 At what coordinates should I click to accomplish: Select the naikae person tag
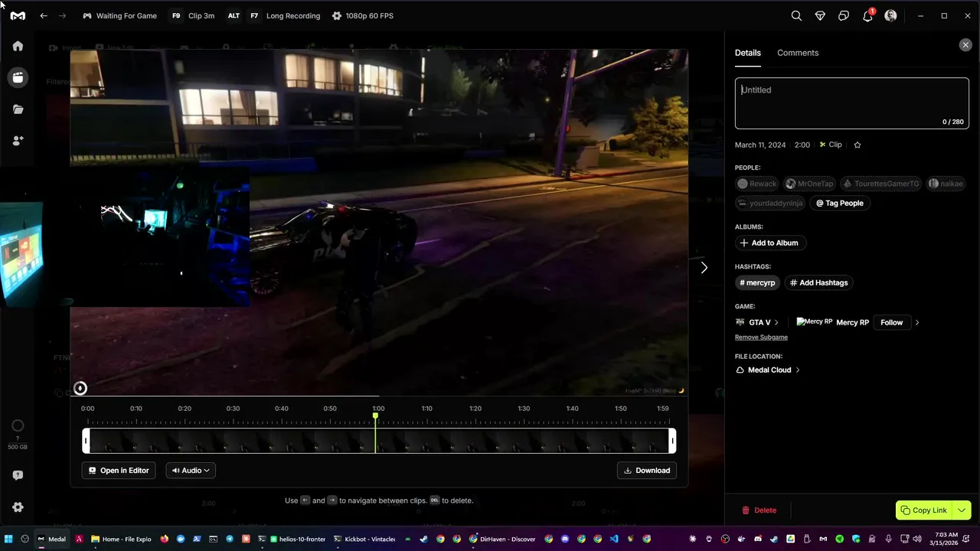[946, 184]
